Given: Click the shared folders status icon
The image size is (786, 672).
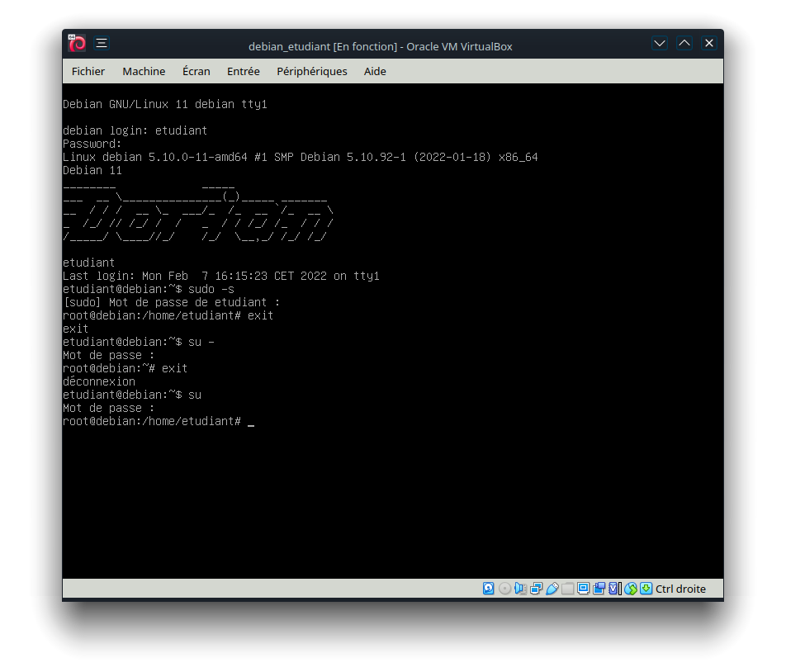Looking at the screenshot, I should pos(567,589).
